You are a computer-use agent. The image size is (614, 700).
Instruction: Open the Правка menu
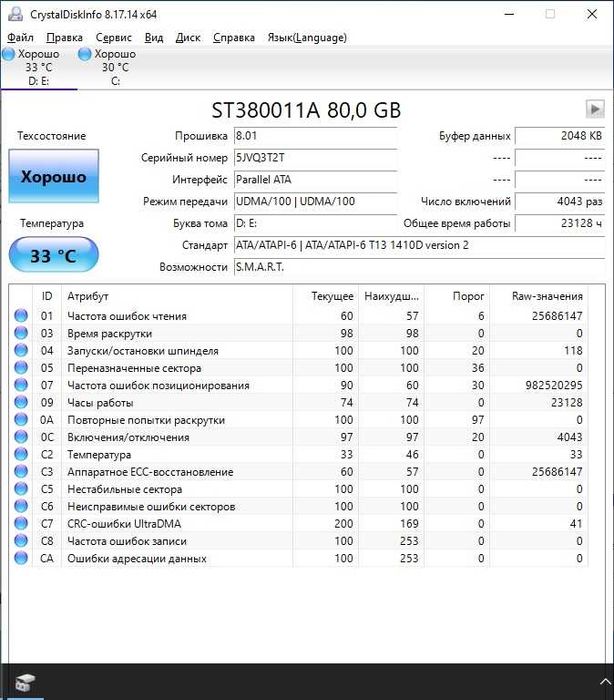coord(64,38)
